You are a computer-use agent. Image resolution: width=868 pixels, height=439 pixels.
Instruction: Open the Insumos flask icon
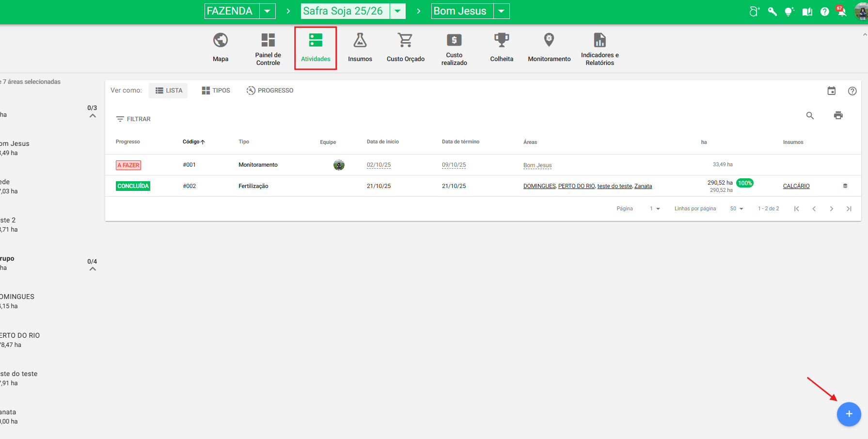(x=360, y=40)
